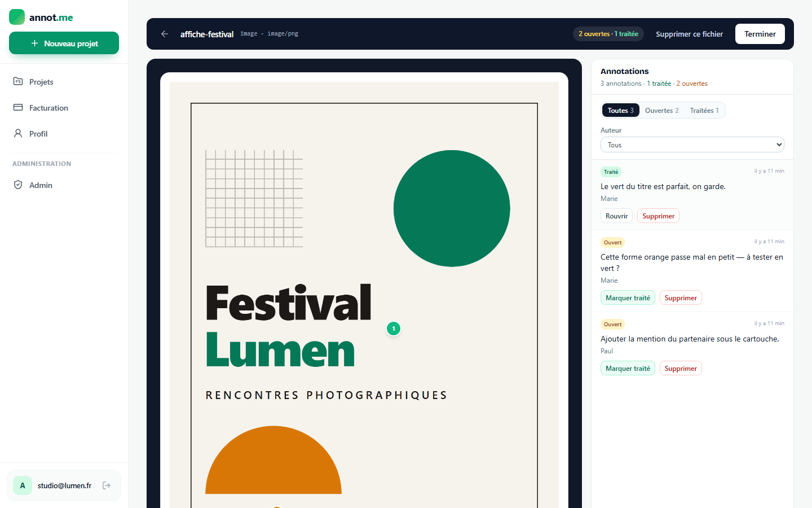Image resolution: width=812 pixels, height=508 pixels.
Task: Select the comment 'Cette forme orange passe mal'
Action: 692,262
